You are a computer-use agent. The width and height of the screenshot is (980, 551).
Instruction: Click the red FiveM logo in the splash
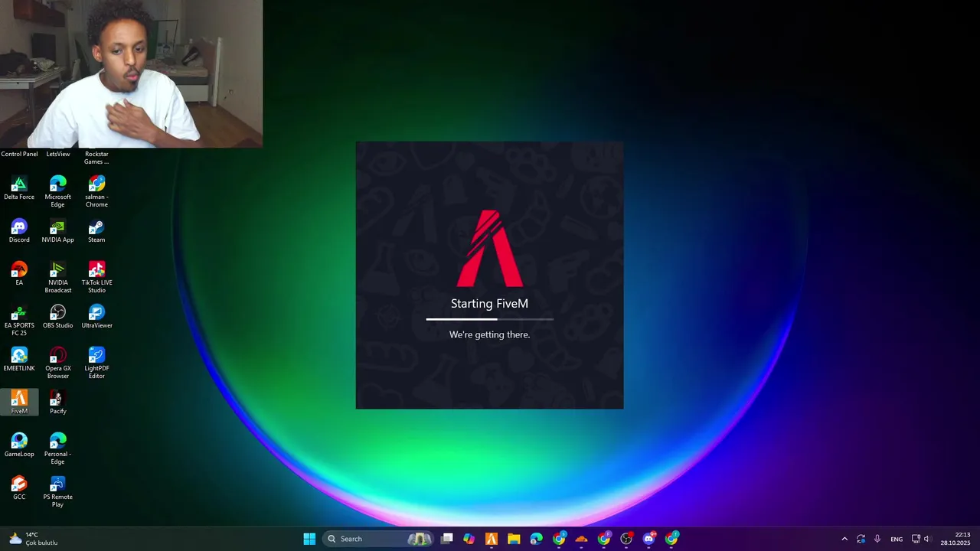490,249
